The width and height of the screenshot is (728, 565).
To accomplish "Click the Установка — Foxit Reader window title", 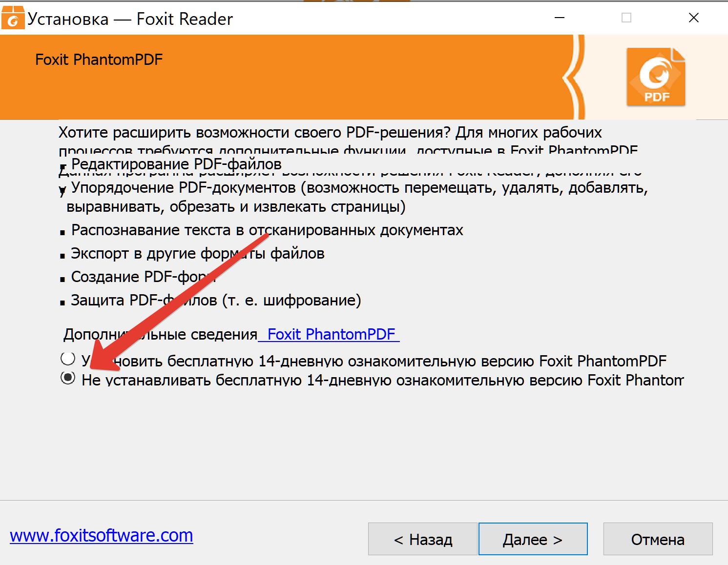I will pyautogui.click(x=130, y=19).
